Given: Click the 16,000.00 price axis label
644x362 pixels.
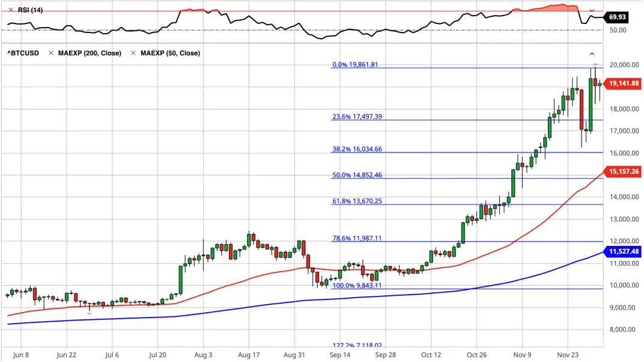Looking at the screenshot, I should pyautogui.click(x=624, y=153).
